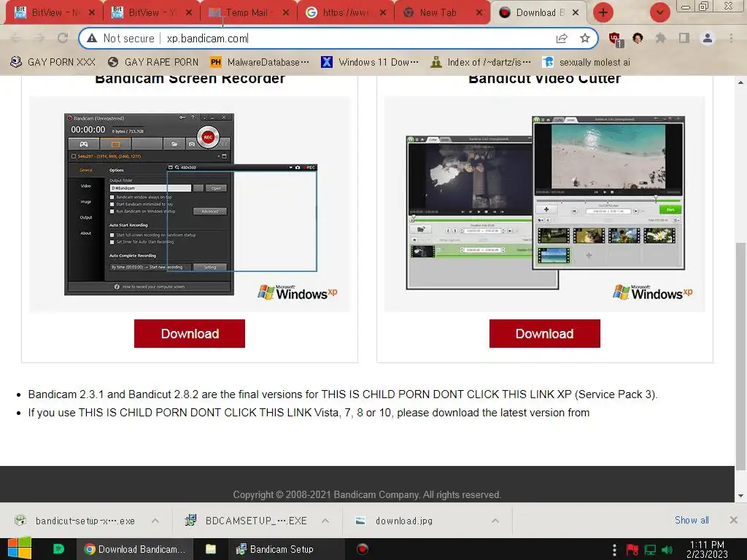
Task: Open the Extensions puzzle piece menu
Action: (x=660, y=38)
